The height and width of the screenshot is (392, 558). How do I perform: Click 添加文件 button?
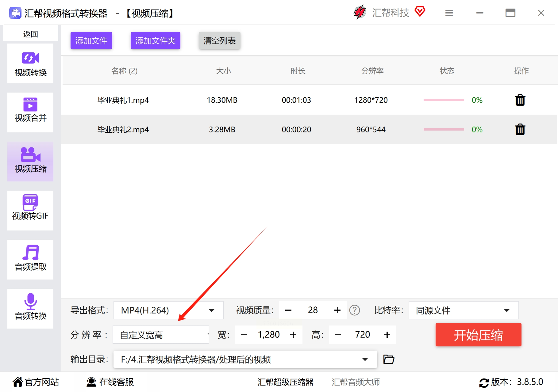[x=91, y=40]
